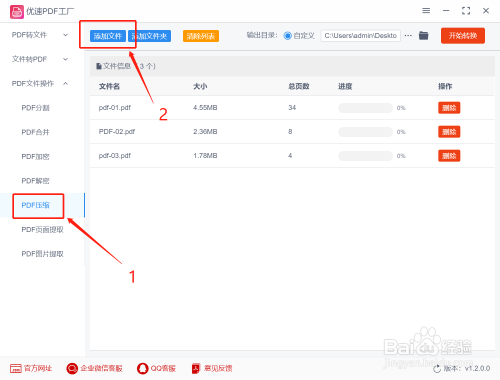The image size is (500, 380).
Task: Open PDF加密 in the sidebar
Action: pos(36,157)
